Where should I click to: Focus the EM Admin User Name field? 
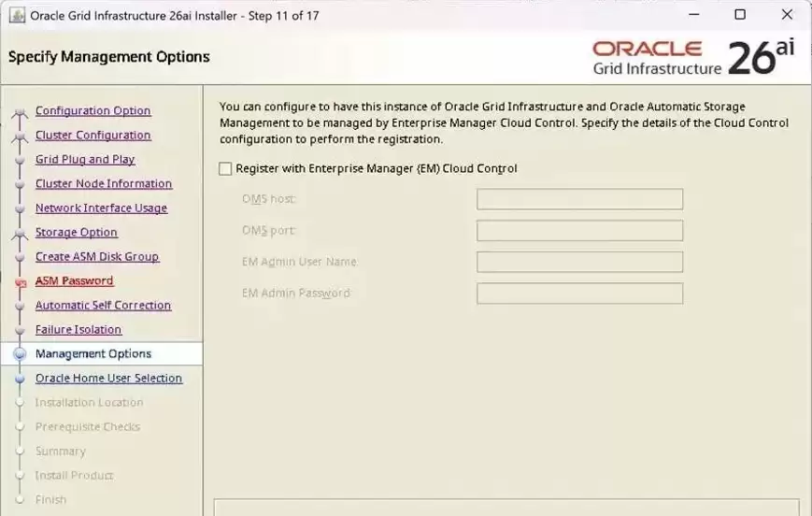click(579, 262)
